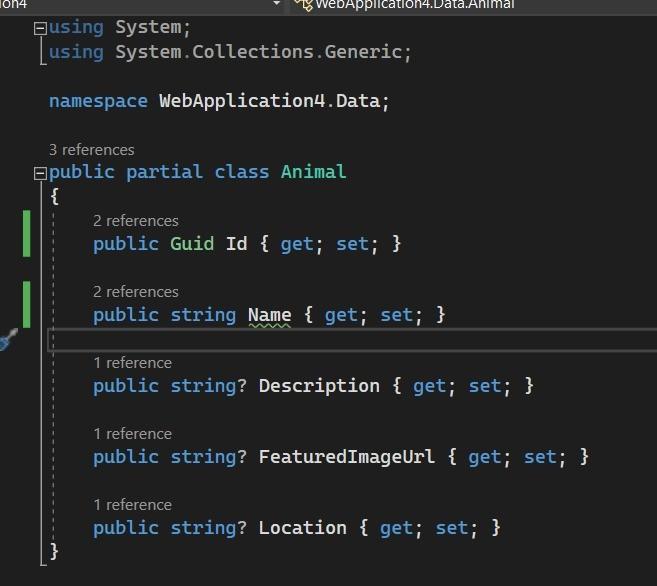Collapse the Animal class region

[x=40, y=173]
